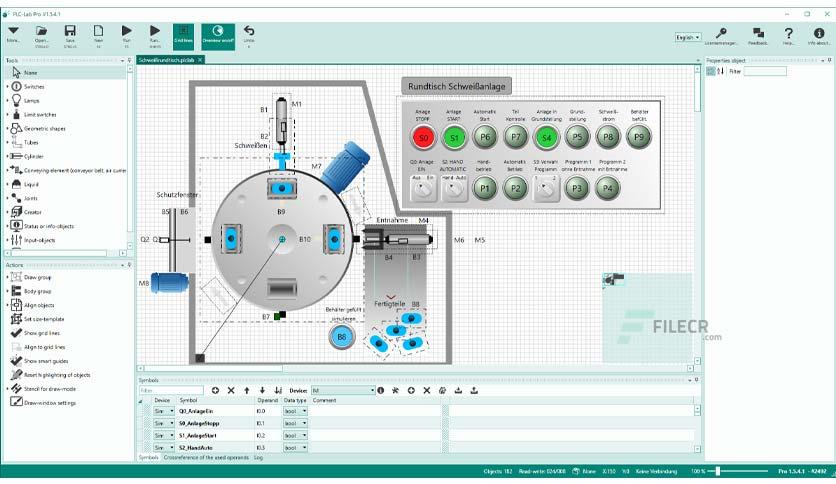Image resolution: width=836 pixels, height=484 pixels.
Task: Move symbol down with the down arrow
Action: click(262, 390)
